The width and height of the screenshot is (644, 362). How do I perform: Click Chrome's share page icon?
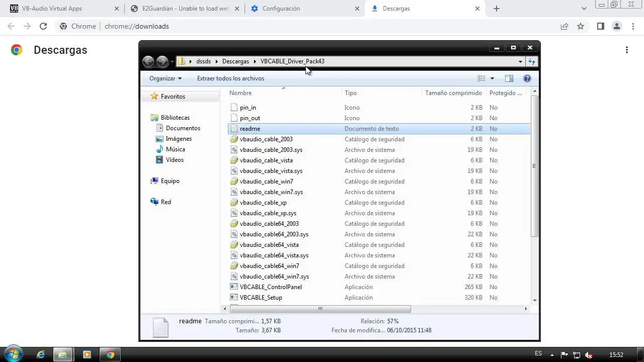(565, 26)
